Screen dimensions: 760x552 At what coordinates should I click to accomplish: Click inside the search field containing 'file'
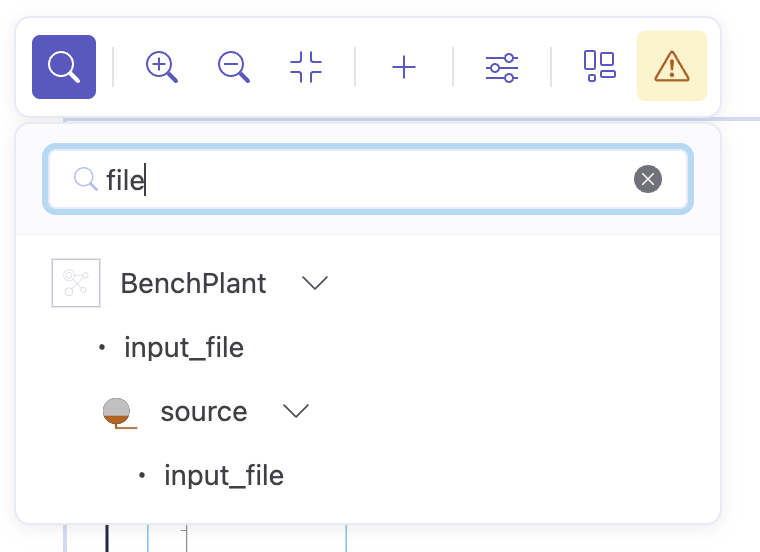tap(380, 179)
